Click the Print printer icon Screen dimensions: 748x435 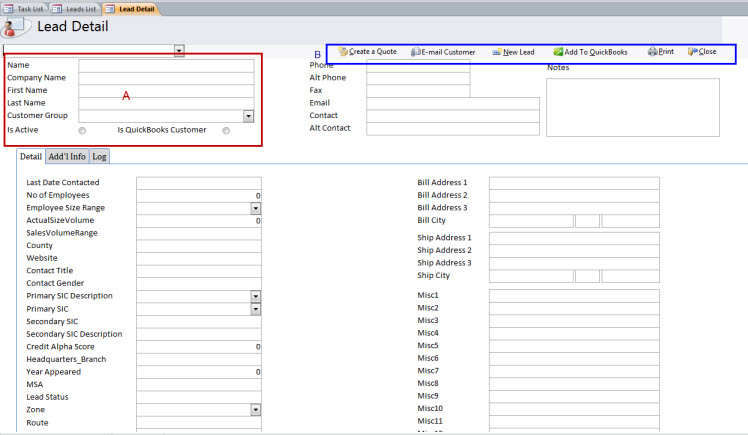pos(652,51)
